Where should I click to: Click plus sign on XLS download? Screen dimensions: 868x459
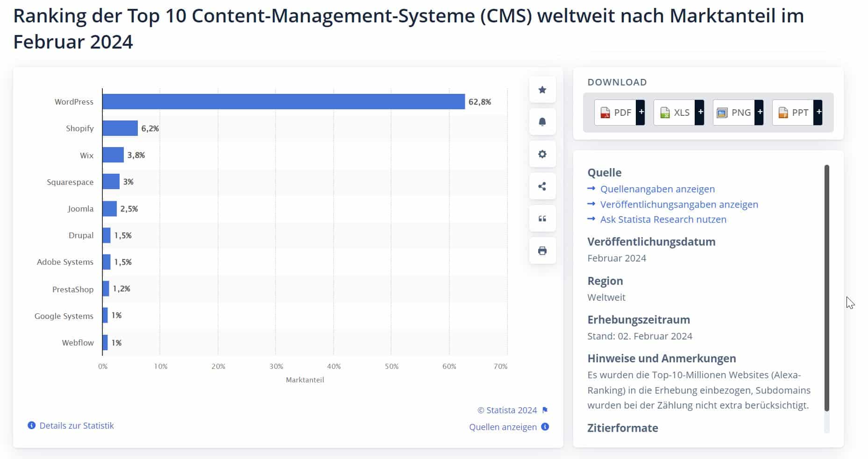700,112
